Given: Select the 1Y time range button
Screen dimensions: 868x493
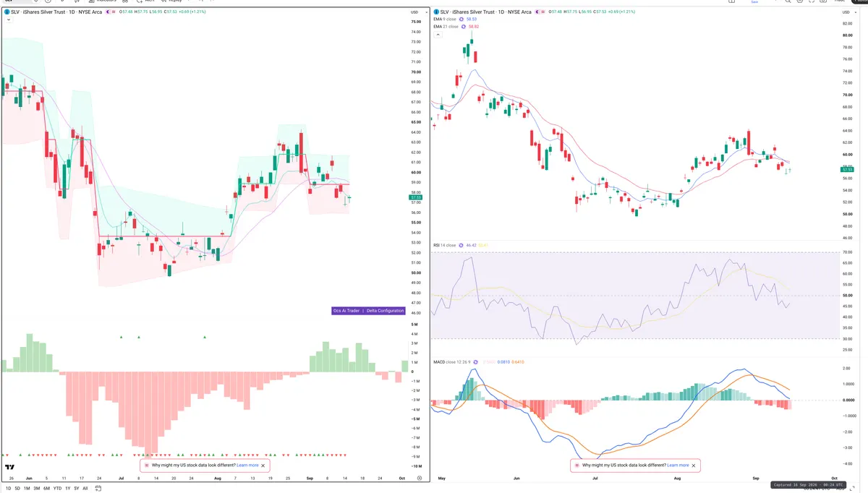Looking at the screenshot, I should tap(67, 489).
